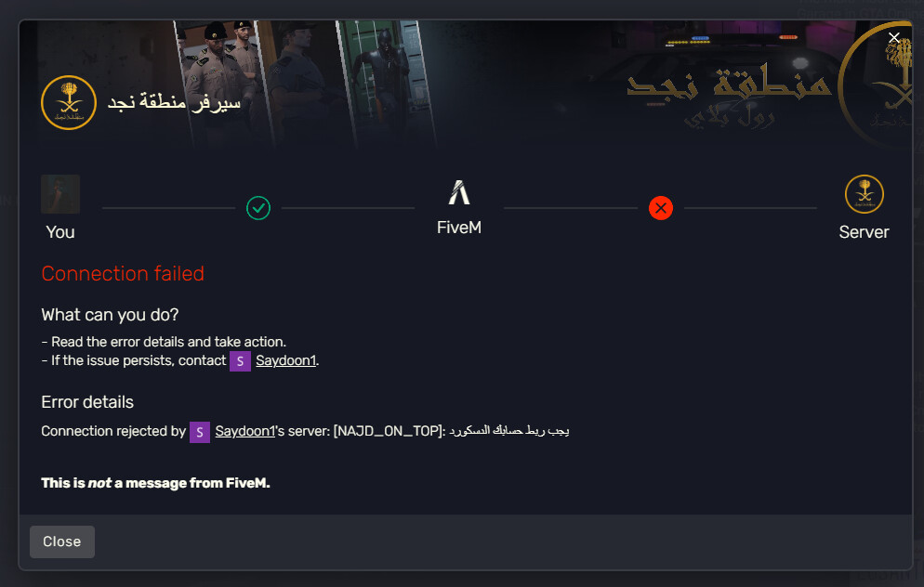
Task: Click purple S avatar next to contact Saydoon1
Action: point(240,361)
